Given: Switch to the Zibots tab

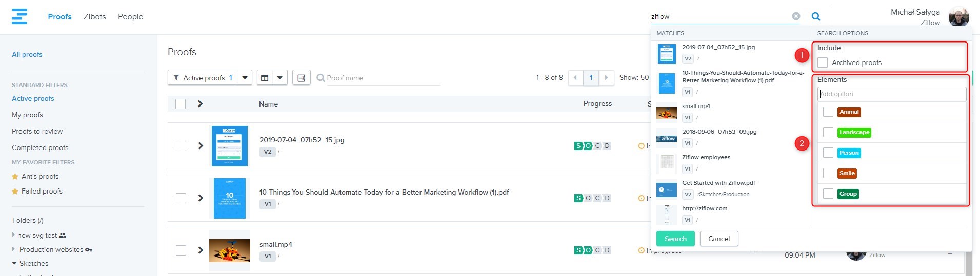Looking at the screenshot, I should (95, 17).
